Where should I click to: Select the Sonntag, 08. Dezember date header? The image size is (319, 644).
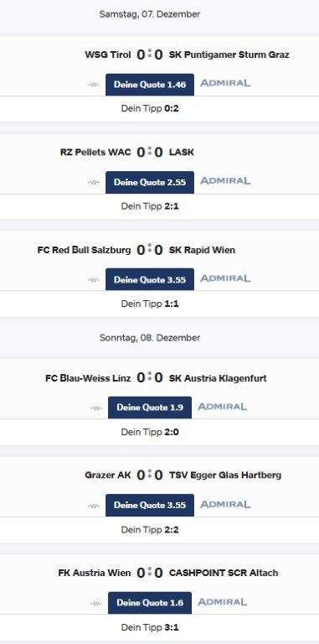tap(150, 338)
